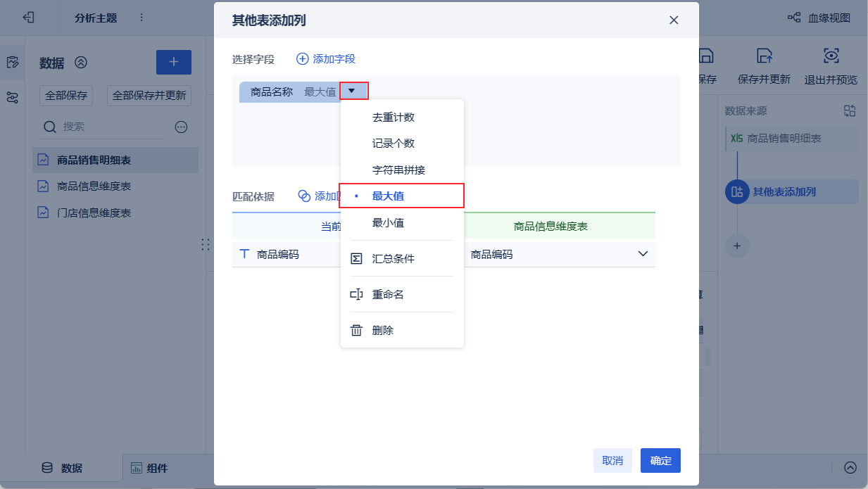Screen dimensions: 868x489
Task: Expand the 商品编码 match field dropdown
Action: pyautogui.click(x=642, y=254)
